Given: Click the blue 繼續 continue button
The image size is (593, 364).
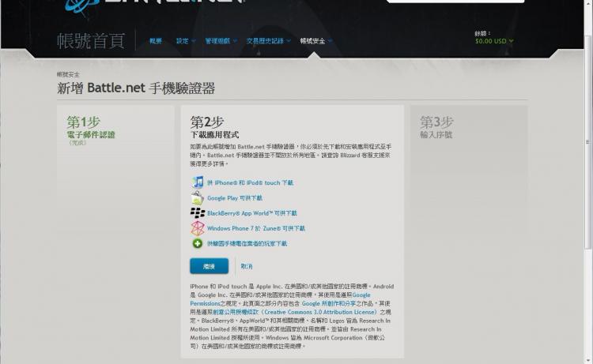Looking at the screenshot, I should point(210,266).
